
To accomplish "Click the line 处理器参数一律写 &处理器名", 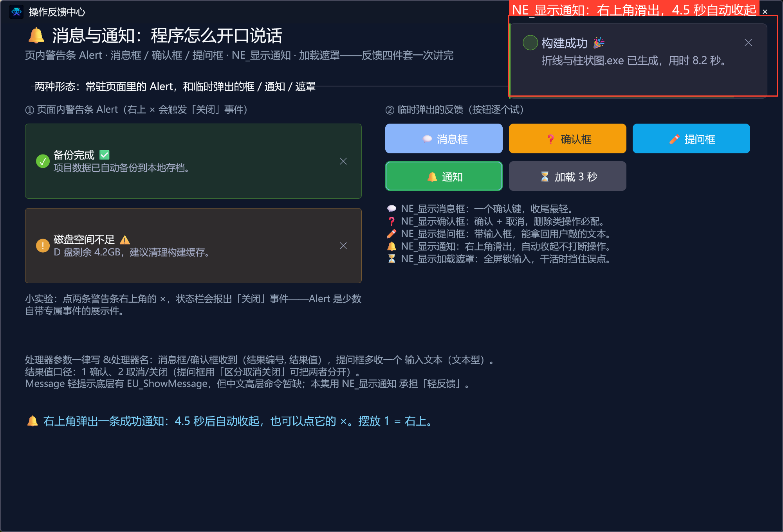I will click(261, 360).
